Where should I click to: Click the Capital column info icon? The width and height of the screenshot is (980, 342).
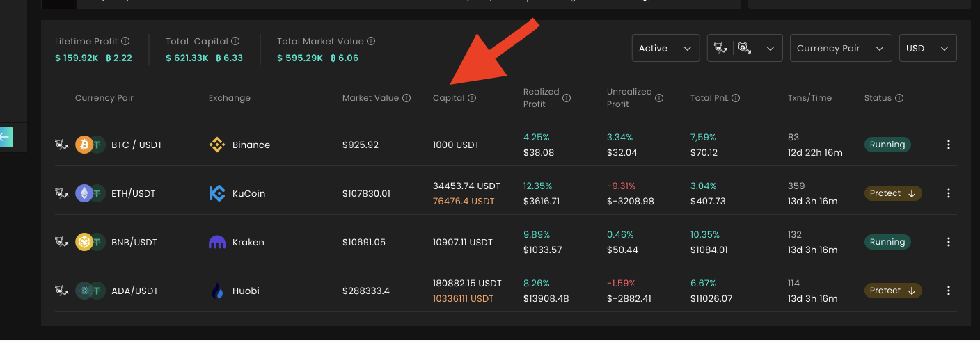(x=472, y=99)
